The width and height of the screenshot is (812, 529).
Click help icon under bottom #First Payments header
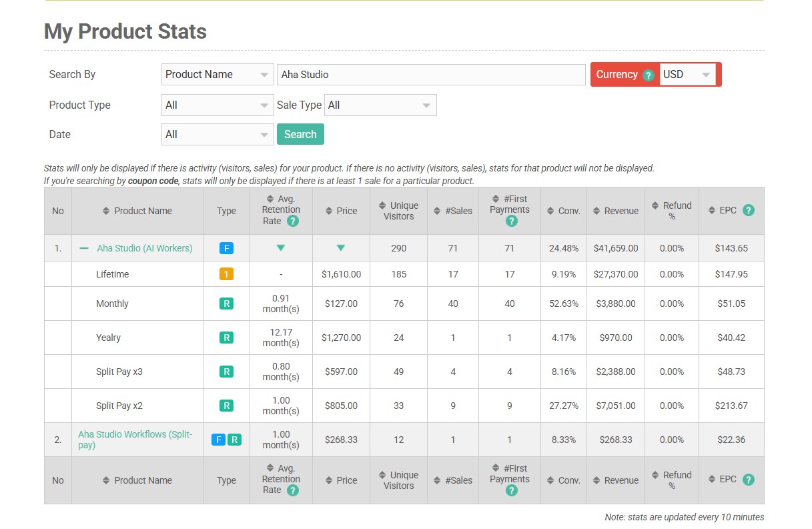(x=511, y=490)
